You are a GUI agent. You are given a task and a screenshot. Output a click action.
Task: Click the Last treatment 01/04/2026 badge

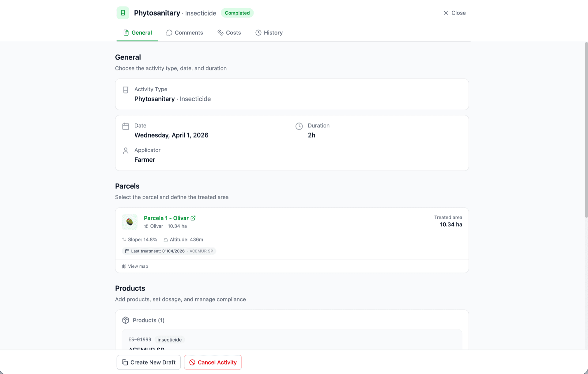(169, 251)
